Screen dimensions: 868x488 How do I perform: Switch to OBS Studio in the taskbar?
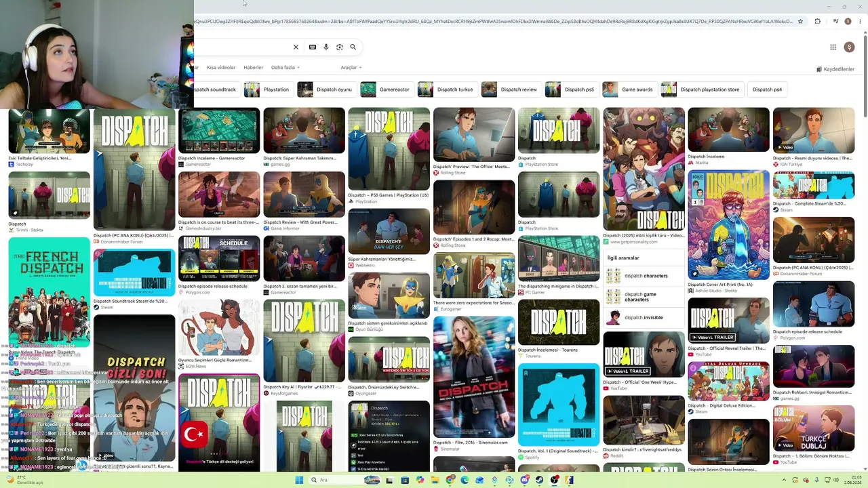point(555,480)
